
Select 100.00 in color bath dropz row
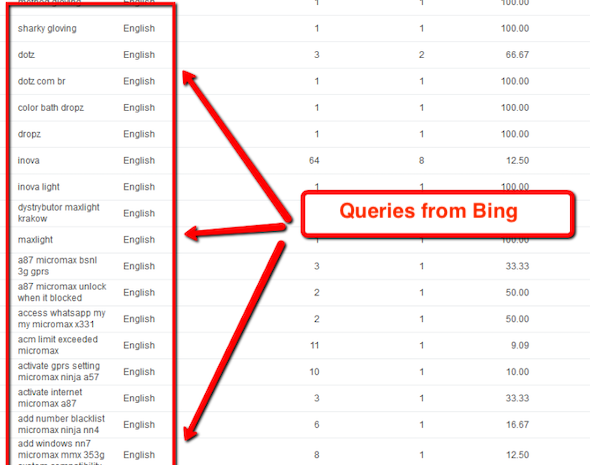click(515, 108)
